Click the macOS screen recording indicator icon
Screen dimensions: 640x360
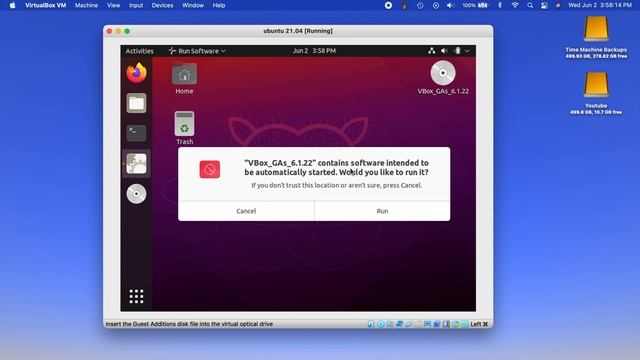(389, 5)
